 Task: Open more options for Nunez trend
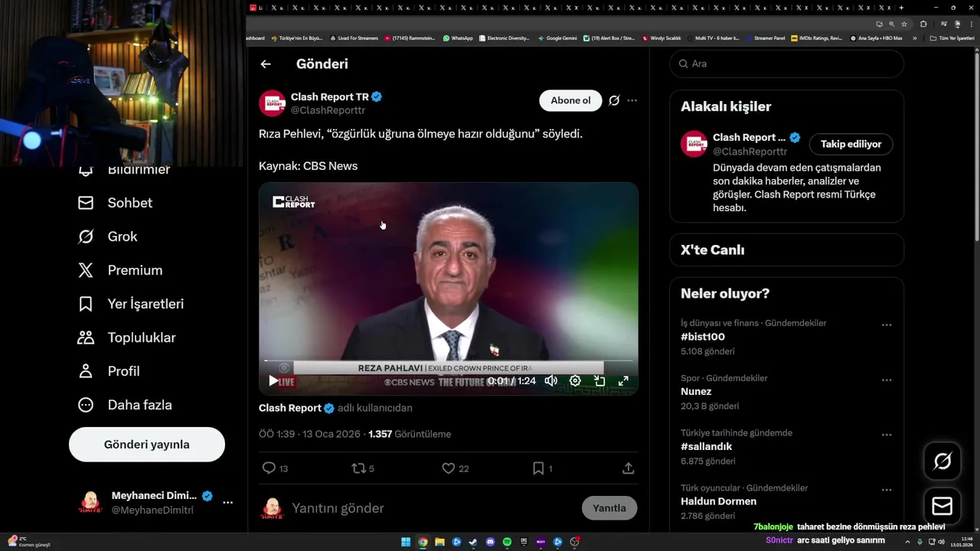pos(887,380)
